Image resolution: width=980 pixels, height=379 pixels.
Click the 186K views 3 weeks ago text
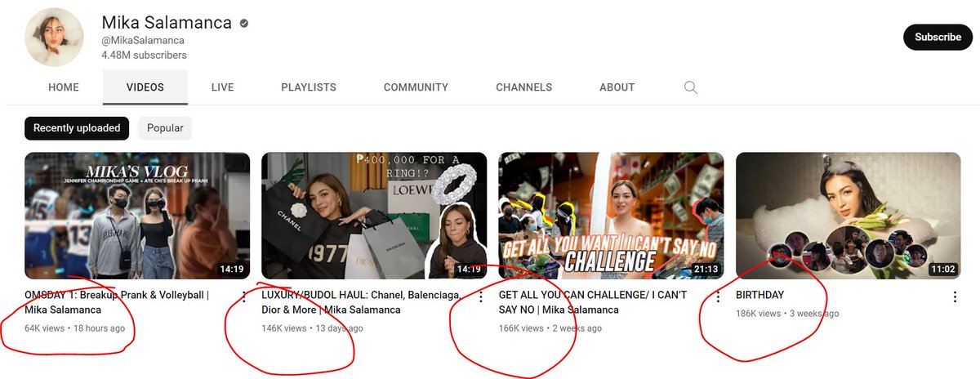787,314
